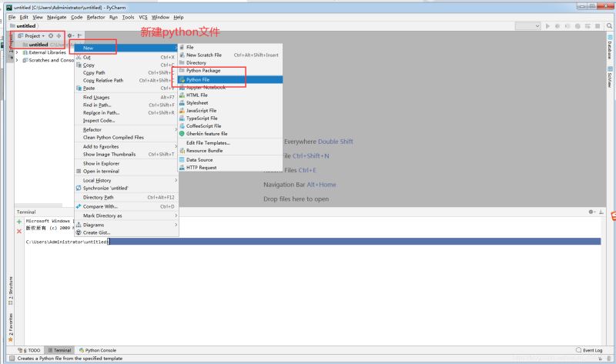Click Cut in the context menu
The height and width of the screenshot is (364, 616).
126,57
